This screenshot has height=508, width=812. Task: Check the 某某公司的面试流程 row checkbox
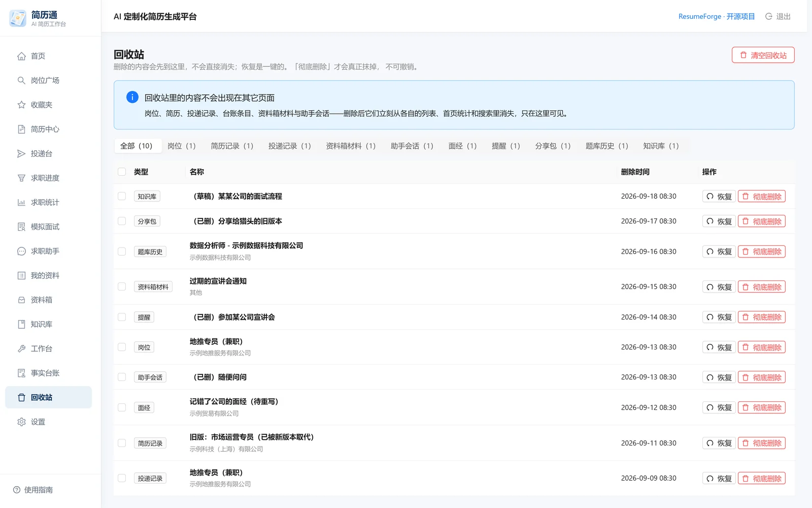122,196
